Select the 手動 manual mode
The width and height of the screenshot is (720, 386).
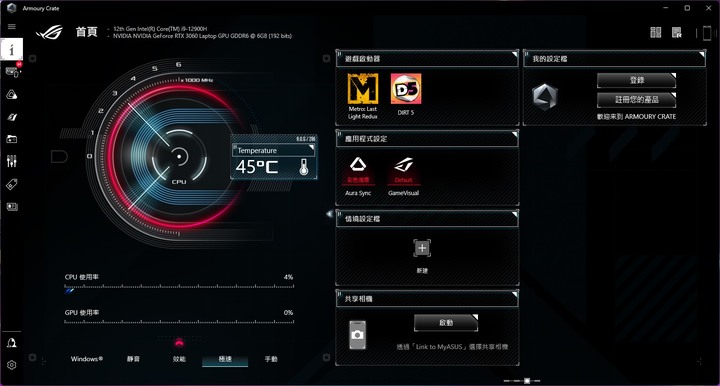click(x=271, y=359)
